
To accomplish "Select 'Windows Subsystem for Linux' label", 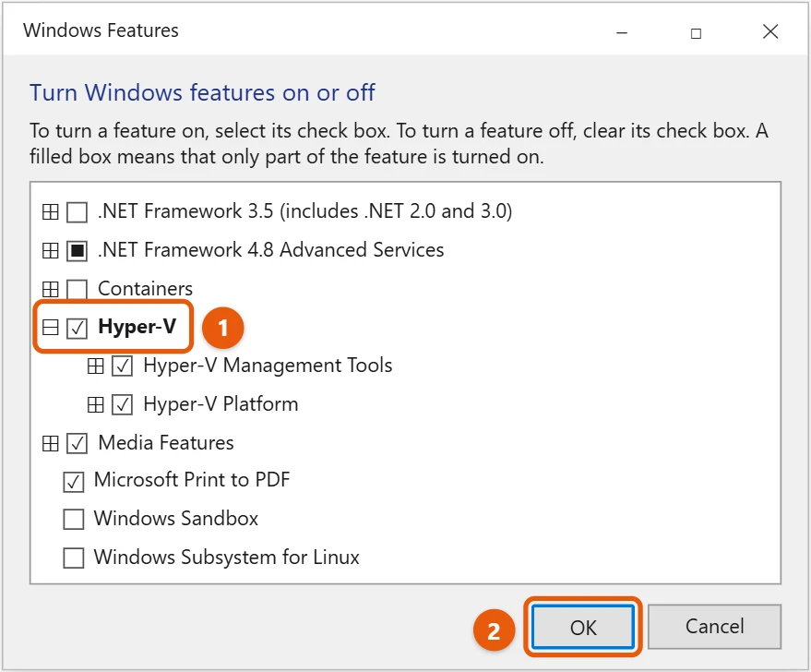I will 227,558.
